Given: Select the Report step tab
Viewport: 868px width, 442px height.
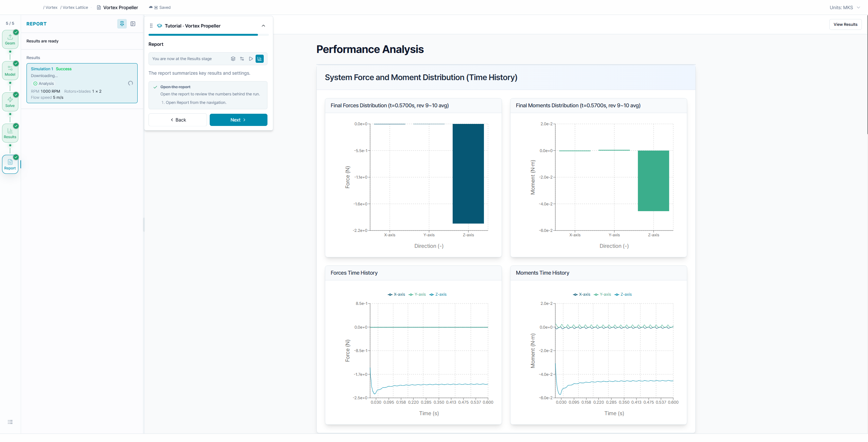Looking at the screenshot, I should click(x=10, y=164).
